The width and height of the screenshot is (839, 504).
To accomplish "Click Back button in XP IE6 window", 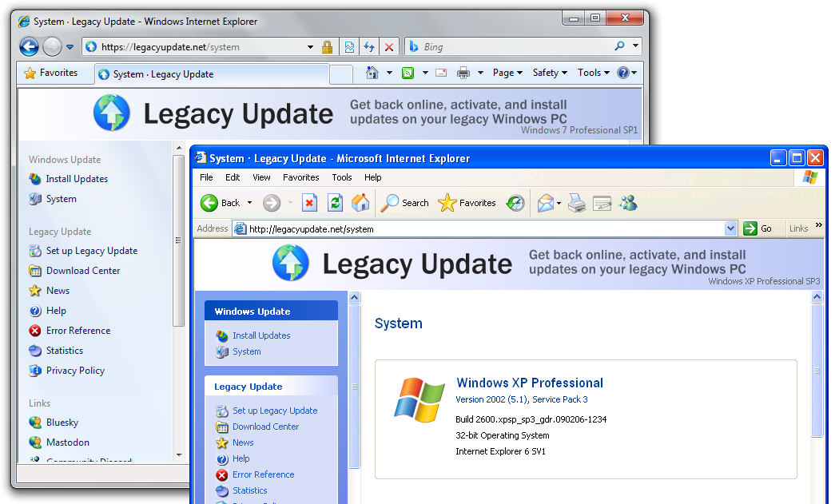I will pyautogui.click(x=221, y=203).
